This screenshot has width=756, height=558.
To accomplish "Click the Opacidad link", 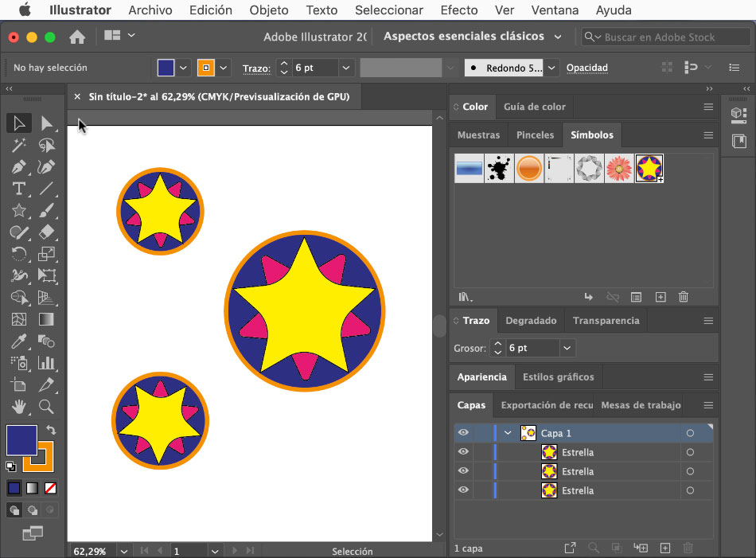I will [586, 68].
